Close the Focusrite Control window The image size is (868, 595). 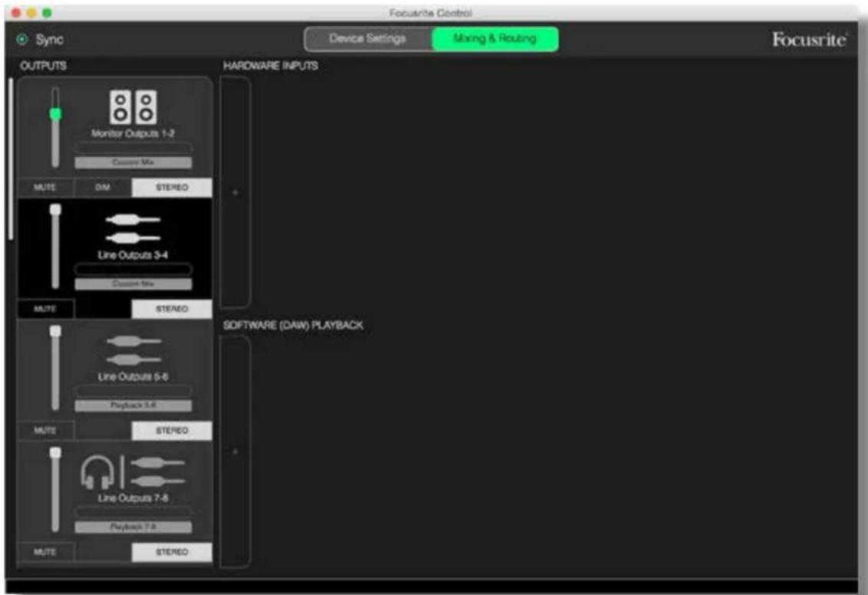tap(16, 12)
